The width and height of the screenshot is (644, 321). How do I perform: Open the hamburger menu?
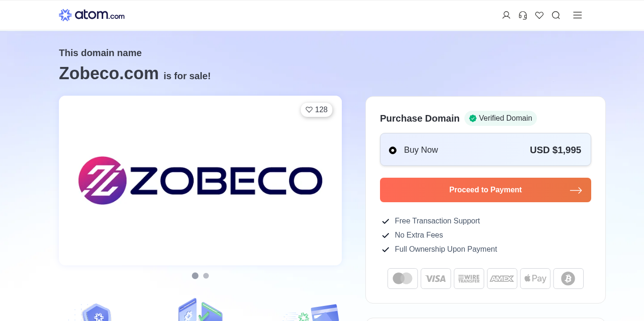578,15
